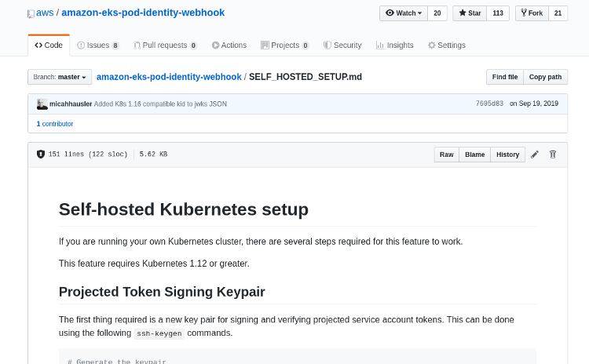Fork the repository

(532, 13)
